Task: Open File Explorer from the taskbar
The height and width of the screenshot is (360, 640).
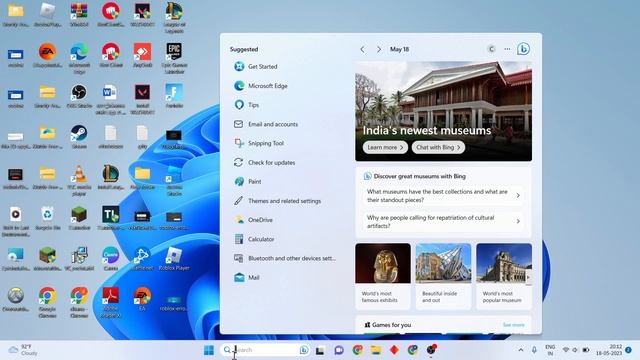Action: (x=376, y=350)
